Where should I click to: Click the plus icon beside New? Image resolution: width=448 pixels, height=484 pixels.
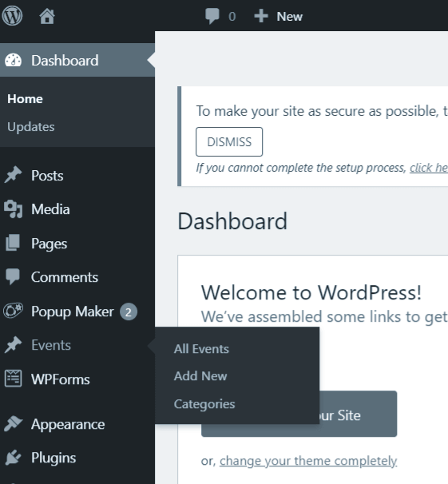click(261, 16)
